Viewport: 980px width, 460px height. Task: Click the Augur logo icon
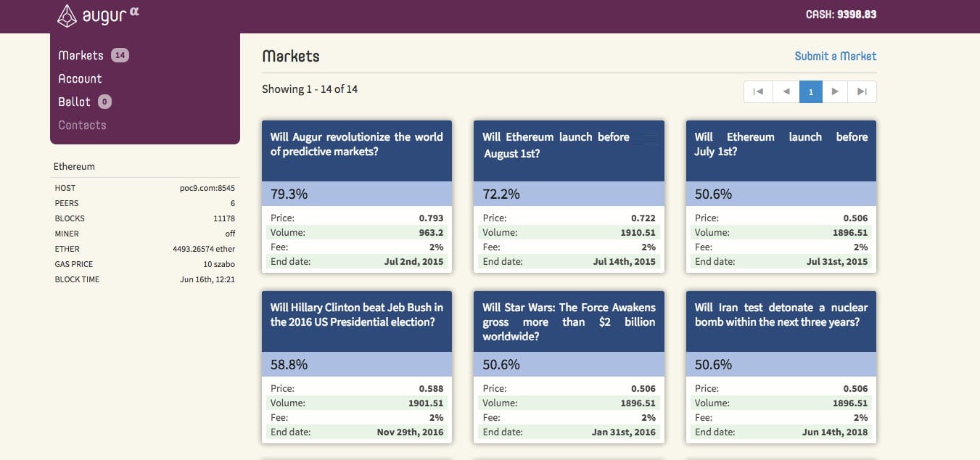(x=67, y=15)
